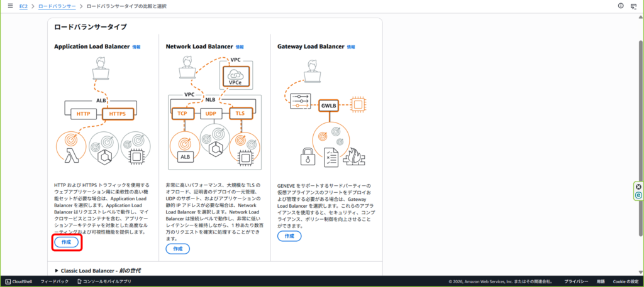Open フィードバック in the footer
644x287 pixels.
pos(55,281)
